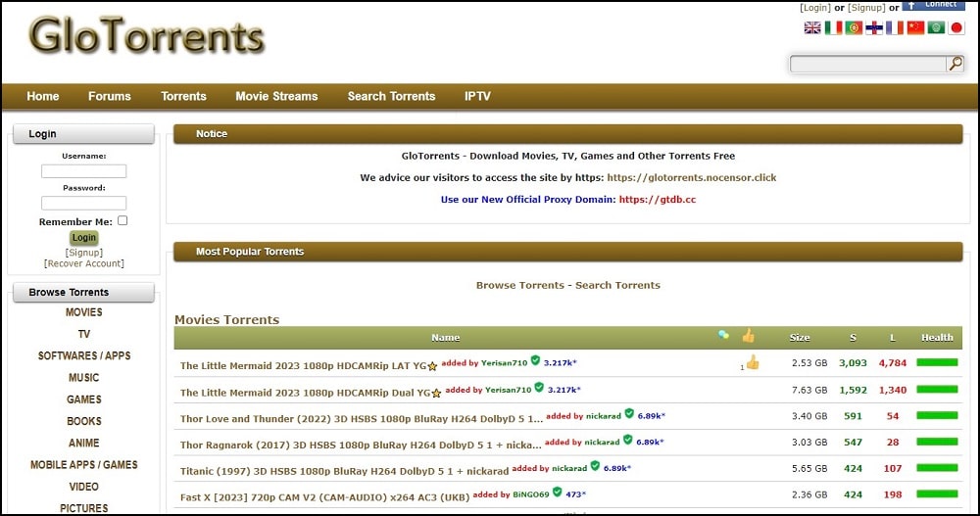
Task: Choose the green Arabic flag language
Action: (936, 27)
